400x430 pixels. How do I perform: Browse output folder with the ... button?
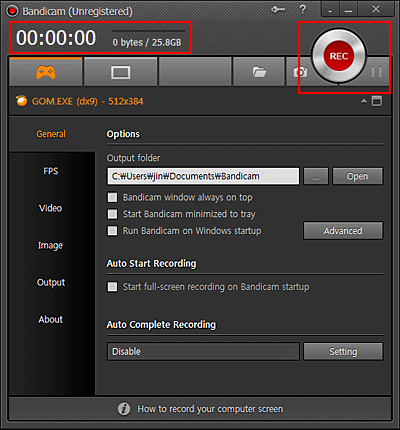click(x=316, y=176)
